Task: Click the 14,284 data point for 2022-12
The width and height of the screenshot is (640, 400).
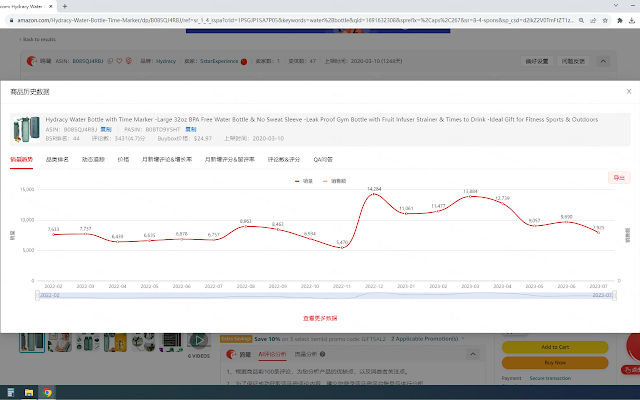Action: 374,194
